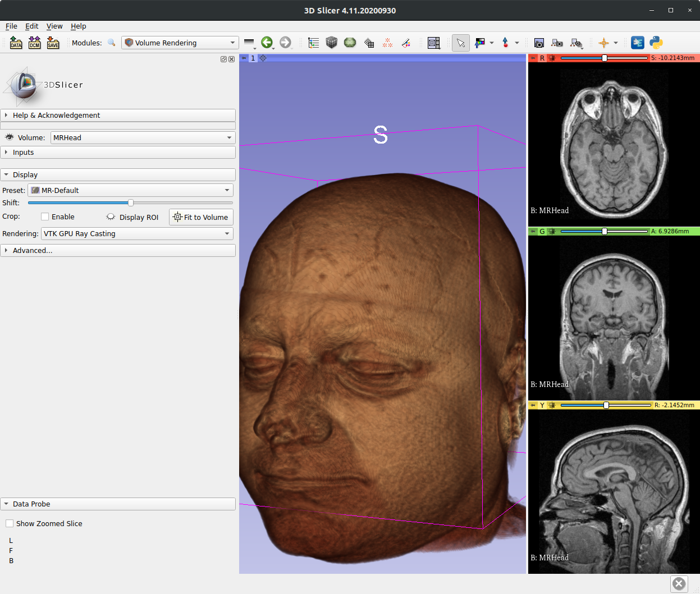Capture a screenshot with camera icon
Viewport: 700px width, 594px height.
pyautogui.click(x=539, y=43)
